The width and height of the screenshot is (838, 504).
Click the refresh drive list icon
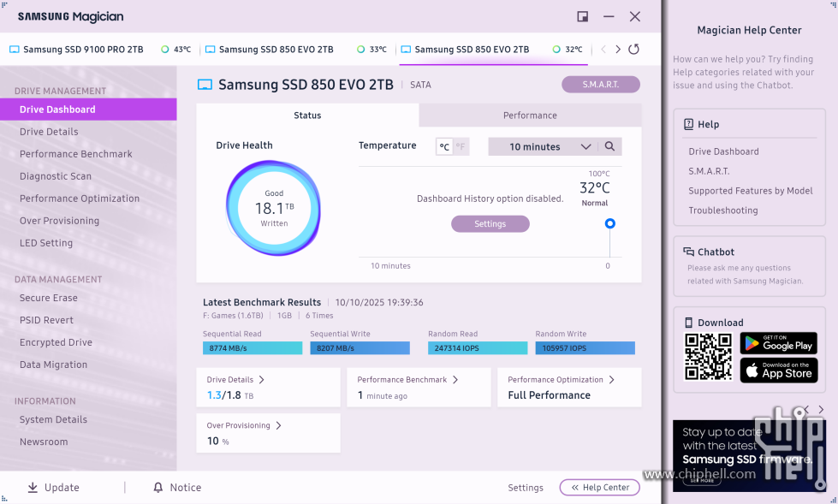(x=633, y=50)
